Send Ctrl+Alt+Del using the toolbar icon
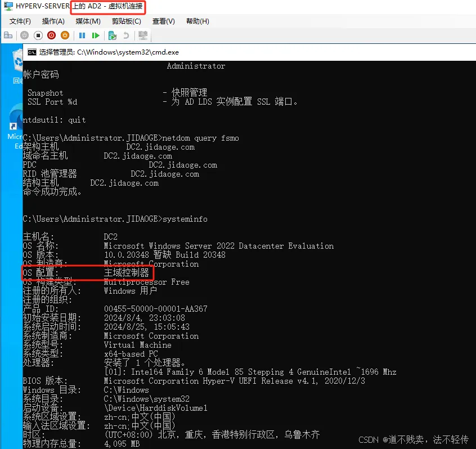 point(8,35)
